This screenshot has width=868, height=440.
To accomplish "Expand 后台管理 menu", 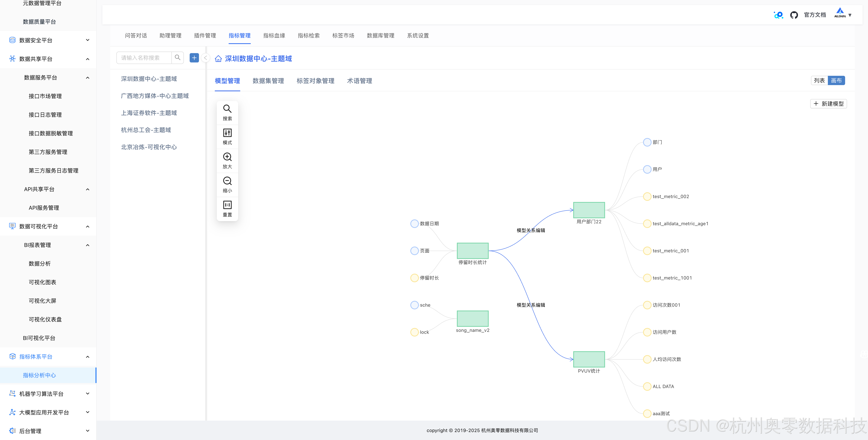I will (x=88, y=431).
